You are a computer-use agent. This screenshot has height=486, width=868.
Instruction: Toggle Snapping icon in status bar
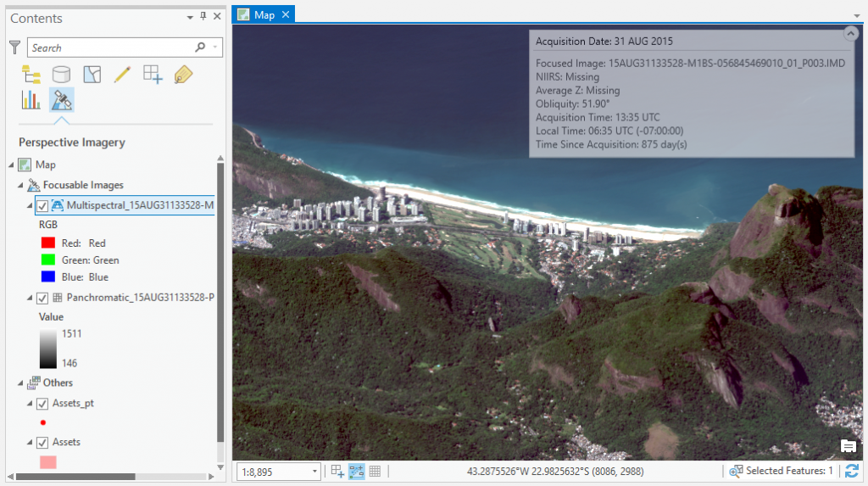click(x=337, y=472)
